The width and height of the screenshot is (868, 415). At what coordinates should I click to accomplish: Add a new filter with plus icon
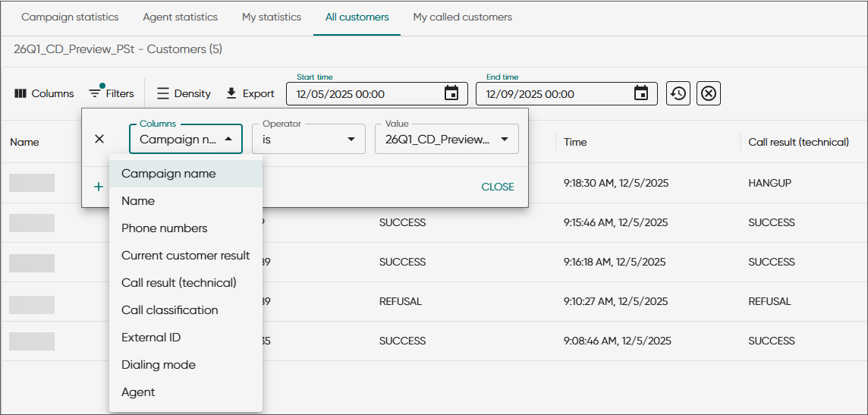click(x=99, y=187)
